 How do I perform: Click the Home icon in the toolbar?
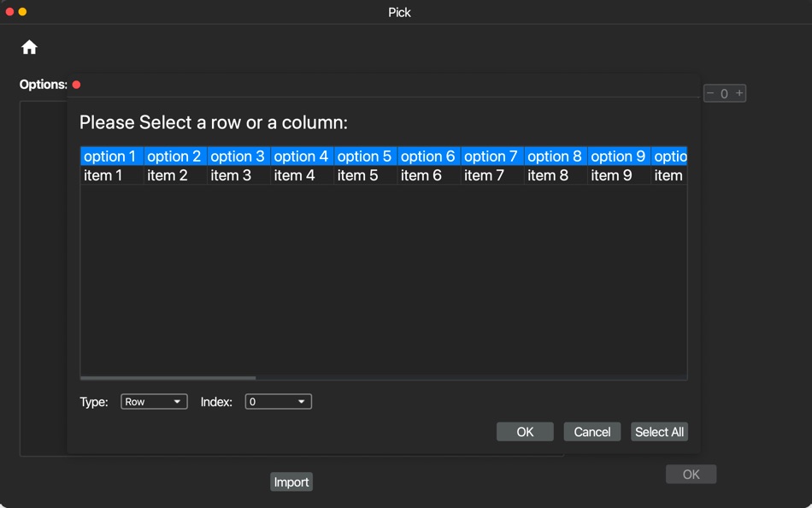(28, 47)
